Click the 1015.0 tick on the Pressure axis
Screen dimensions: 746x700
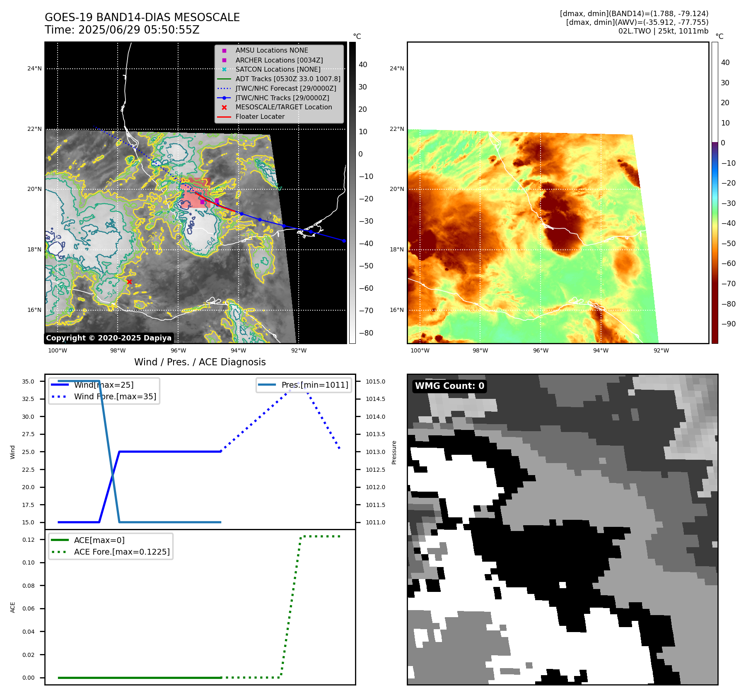(375, 381)
